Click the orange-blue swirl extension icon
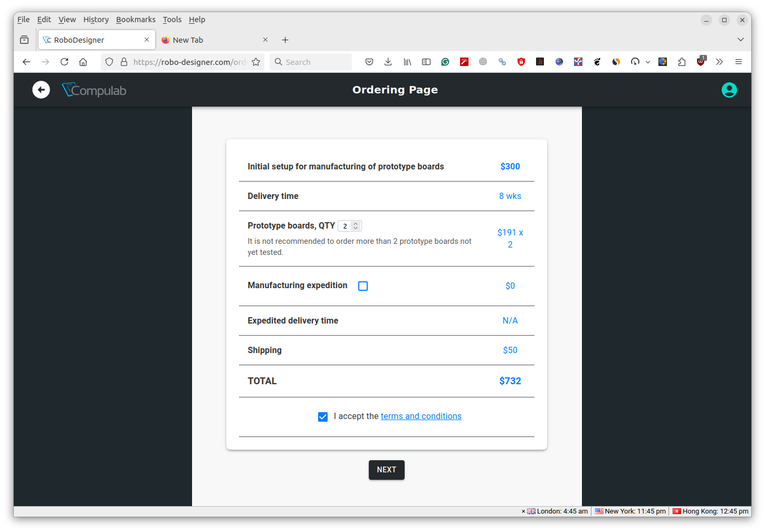765x532 pixels. coord(616,62)
